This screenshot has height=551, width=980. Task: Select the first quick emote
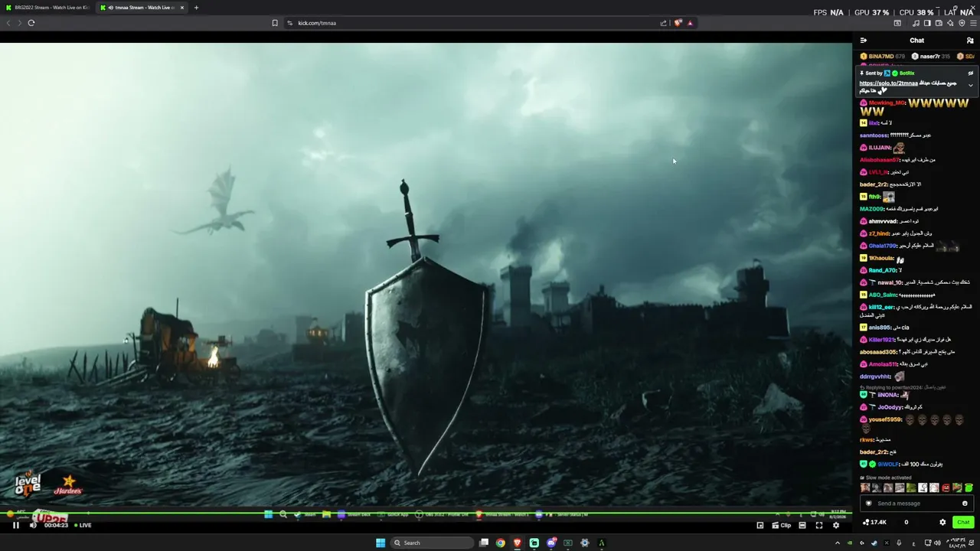coord(865,487)
